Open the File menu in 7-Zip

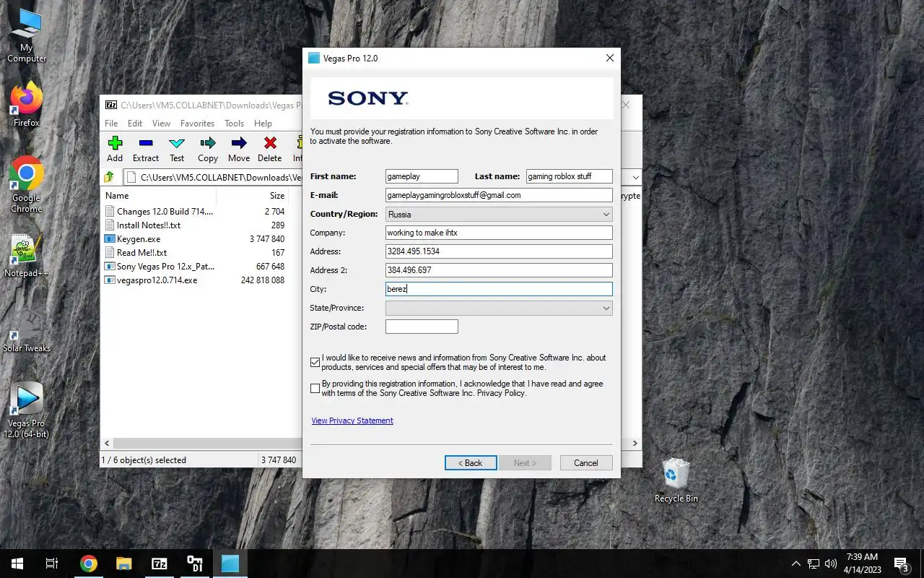[111, 124]
